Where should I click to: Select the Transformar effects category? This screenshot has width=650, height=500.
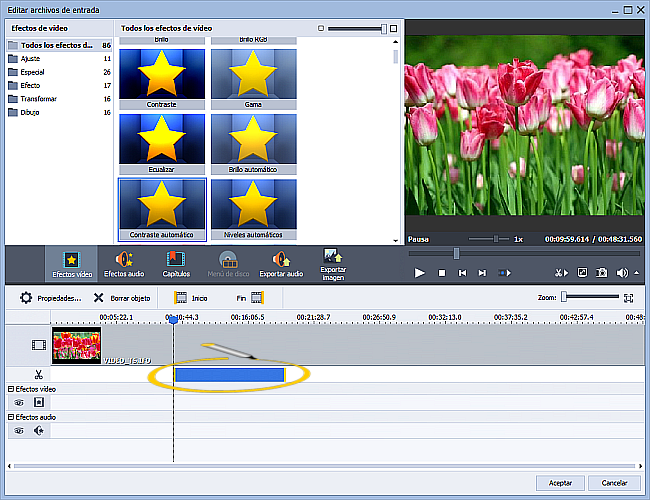click(37, 99)
